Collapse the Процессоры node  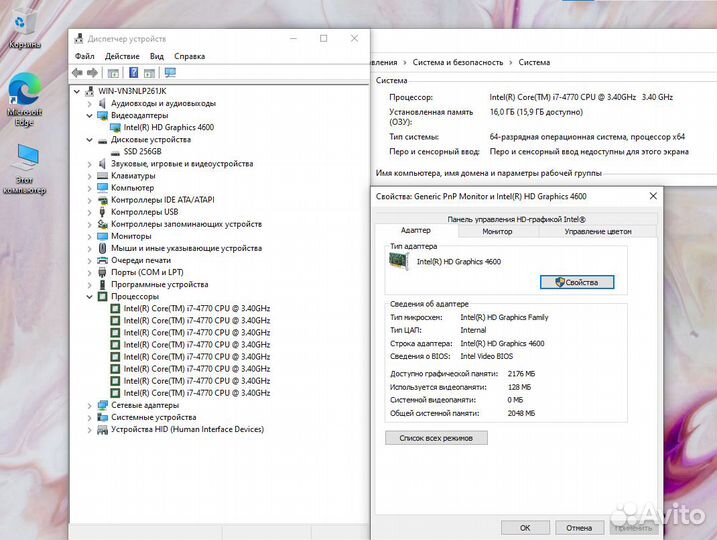tap(90, 297)
